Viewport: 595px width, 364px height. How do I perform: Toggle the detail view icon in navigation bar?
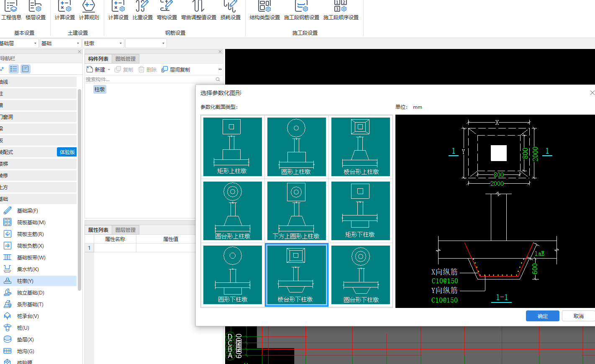click(26, 69)
